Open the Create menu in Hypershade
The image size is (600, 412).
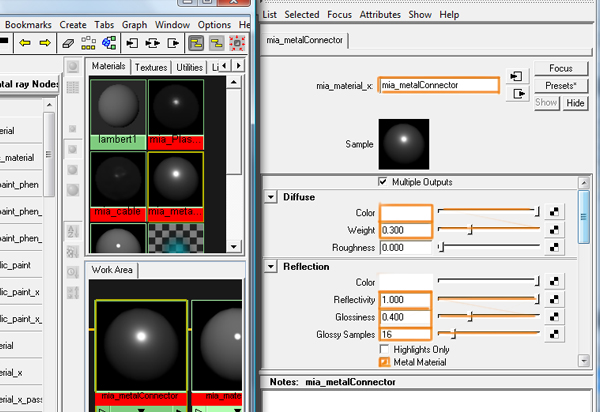(73, 25)
